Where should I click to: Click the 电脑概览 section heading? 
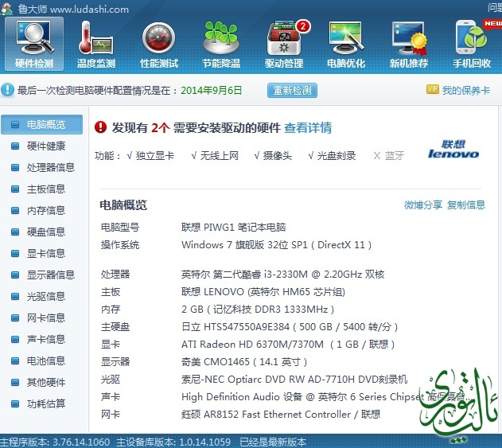(123, 205)
